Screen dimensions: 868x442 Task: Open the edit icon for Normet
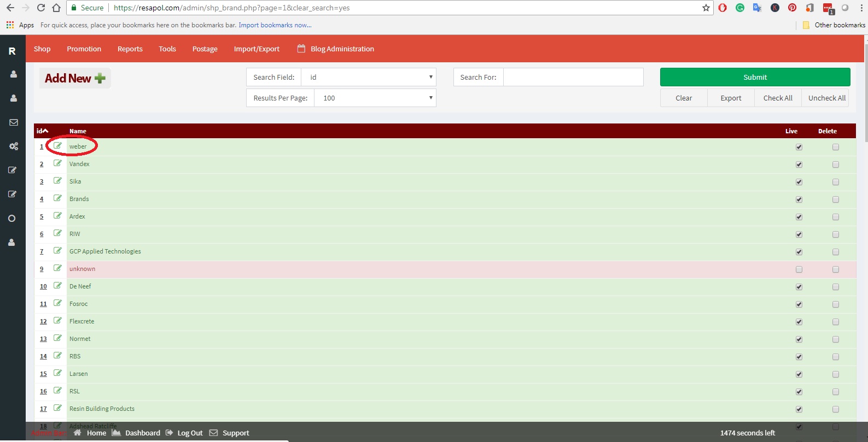tap(57, 338)
